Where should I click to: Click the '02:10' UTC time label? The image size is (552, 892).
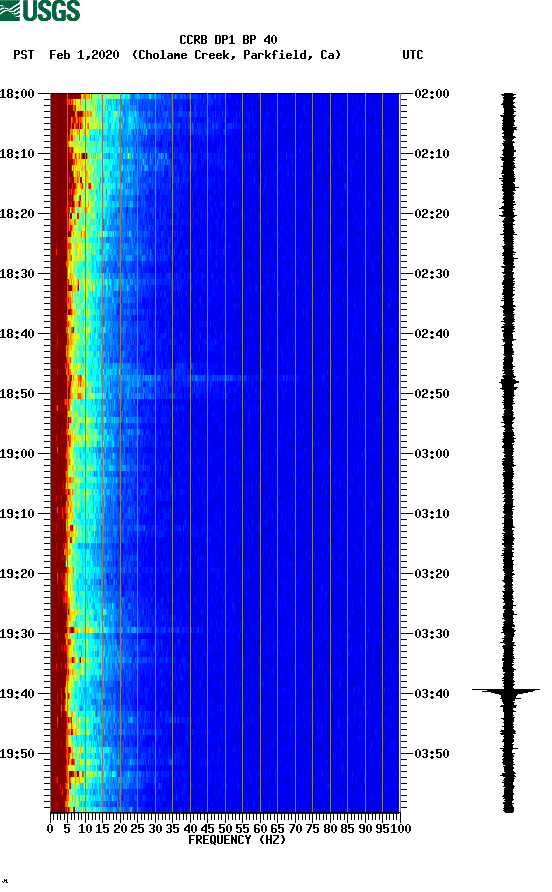pos(432,154)
